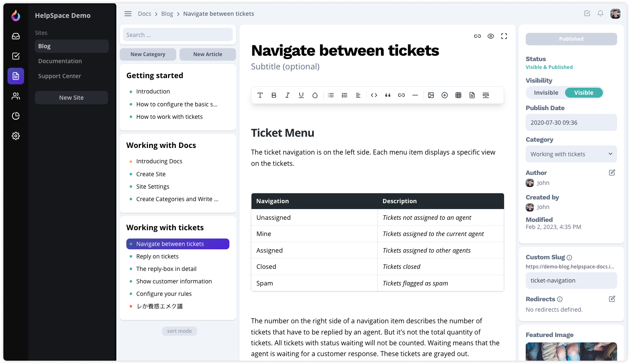This screenshot has width=630, height=364.
Task: Click the New Category button
Action: click(148, 54)
